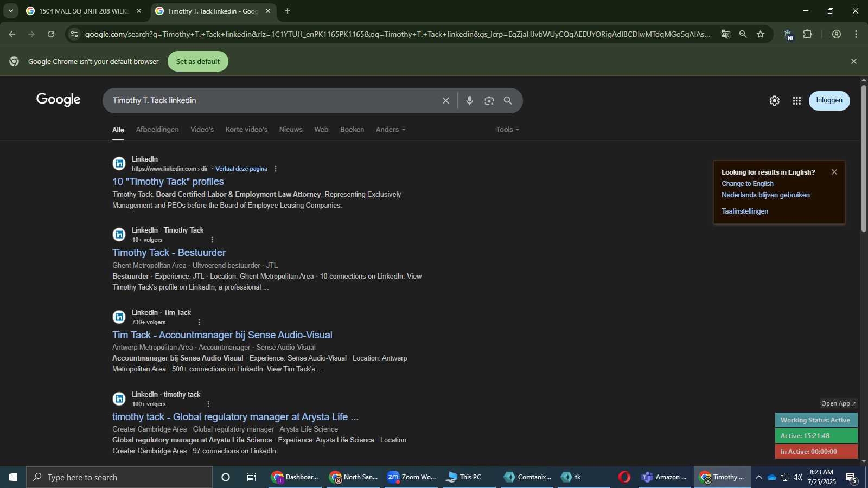The height and width of the screenshot is (488, 868).
Task: Close the Looking for results in English popup
Action: pyautogui.click(x=834, y=172)
